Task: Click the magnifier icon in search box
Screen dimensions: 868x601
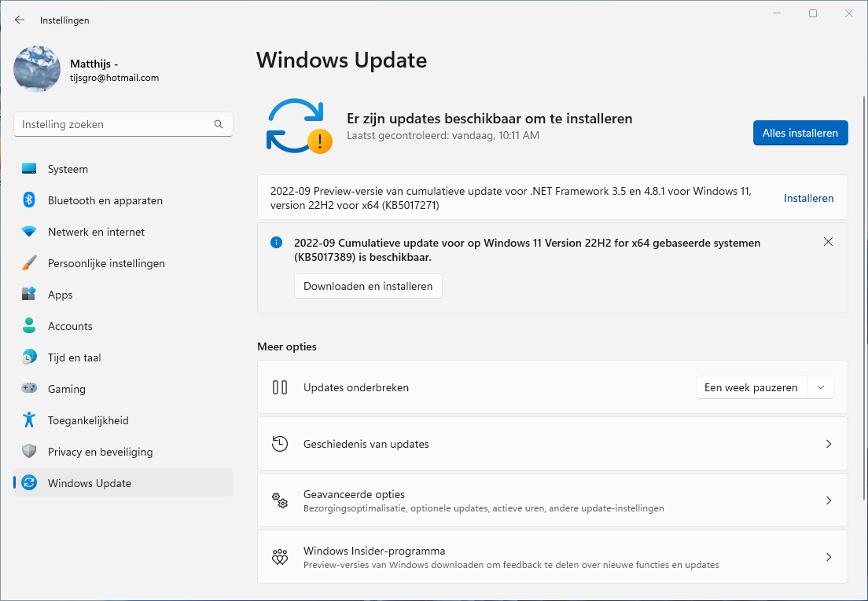Action: tap(219, 124)
